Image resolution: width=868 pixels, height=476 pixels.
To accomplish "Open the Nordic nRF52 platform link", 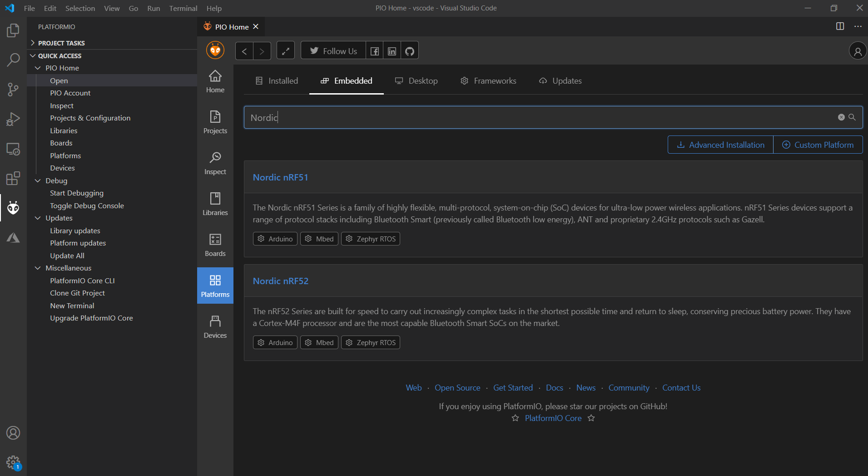I will coord(280,281).
